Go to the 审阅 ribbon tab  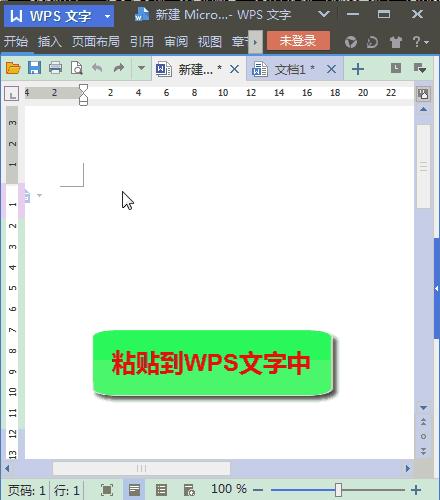click(x=176, y=42)
